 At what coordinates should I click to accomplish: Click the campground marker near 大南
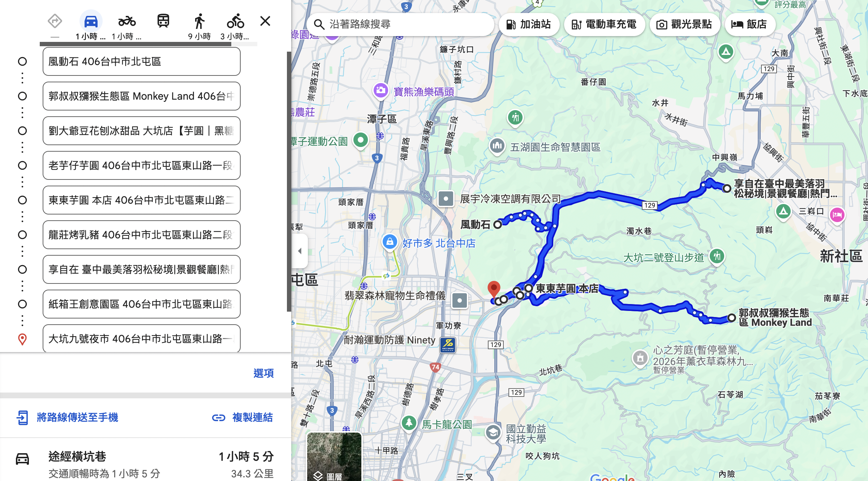726,52
